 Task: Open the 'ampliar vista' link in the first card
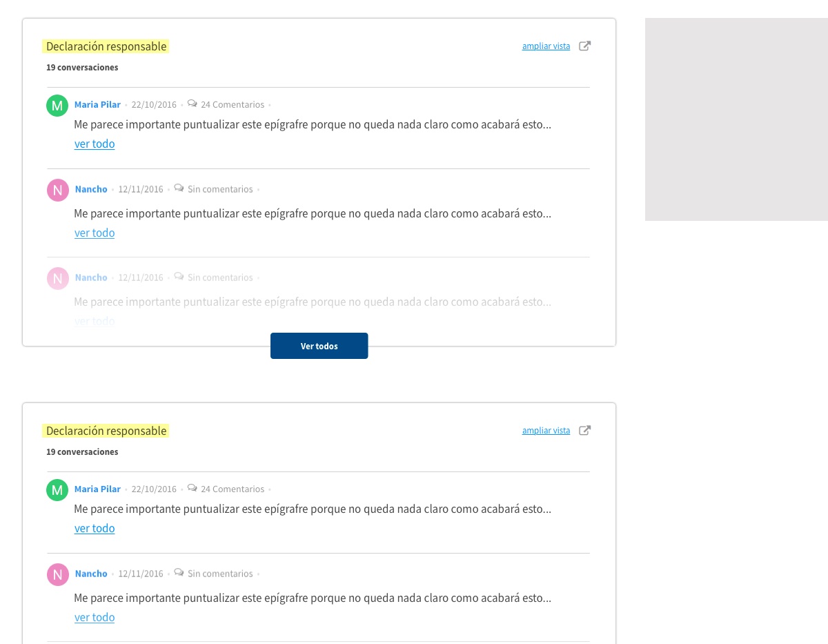pos(546,46)
